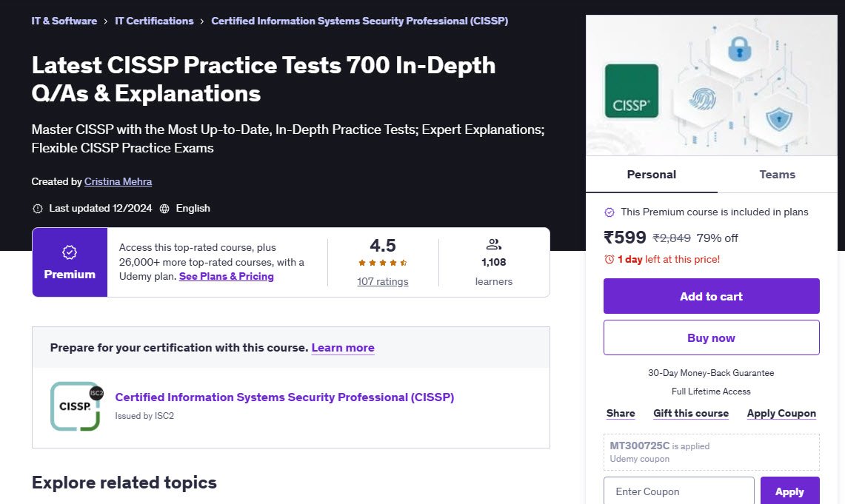
Task: Open See Plans & Pricing link
Action: pyautogui.click(x=227, y=276)
